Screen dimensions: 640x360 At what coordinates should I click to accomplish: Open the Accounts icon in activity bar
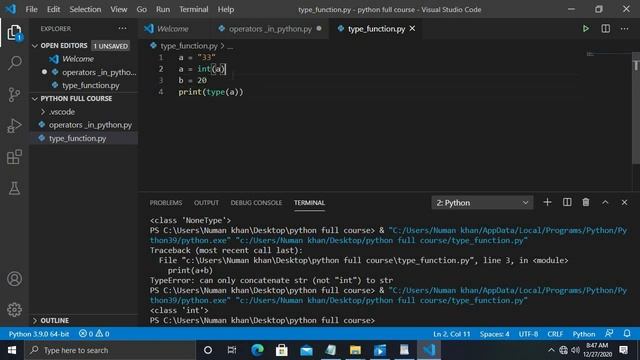click(x=14, y=279)
